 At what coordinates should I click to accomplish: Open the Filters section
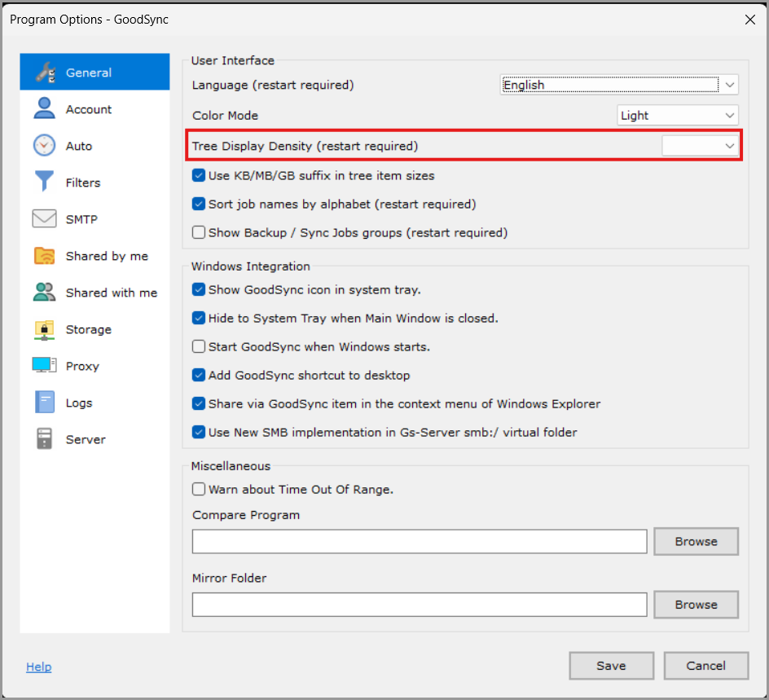coord(94,183)
